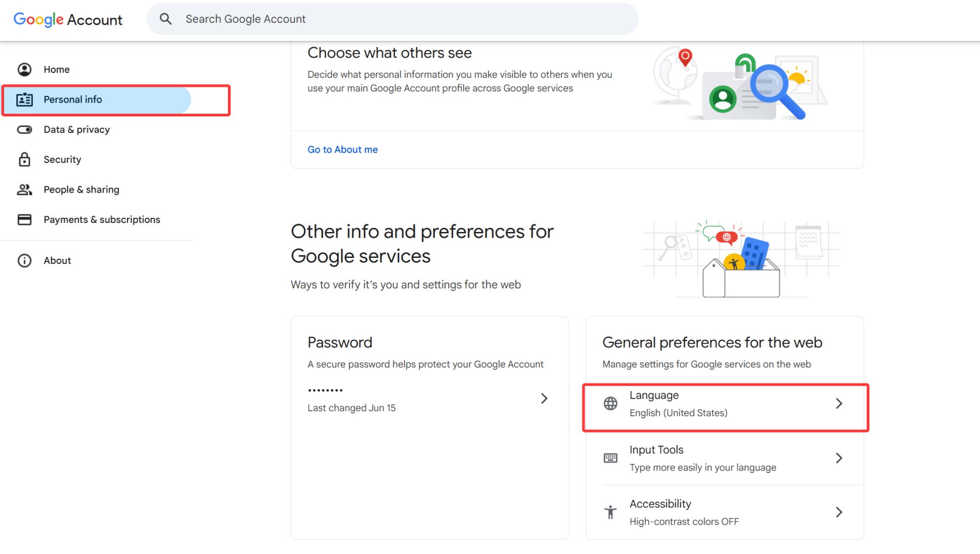Click the Data & privacy toggle icon
The image size is (980, 554).
(x=24, y=129)
